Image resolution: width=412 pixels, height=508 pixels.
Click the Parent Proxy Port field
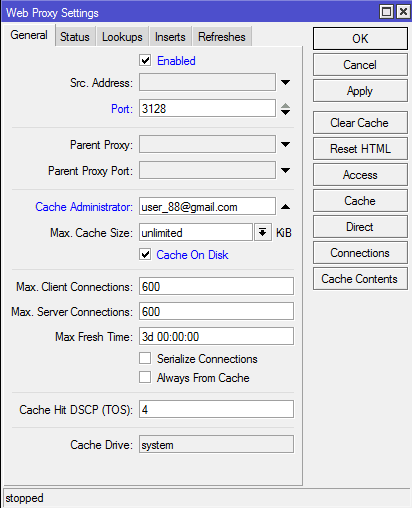click(207, 170)
